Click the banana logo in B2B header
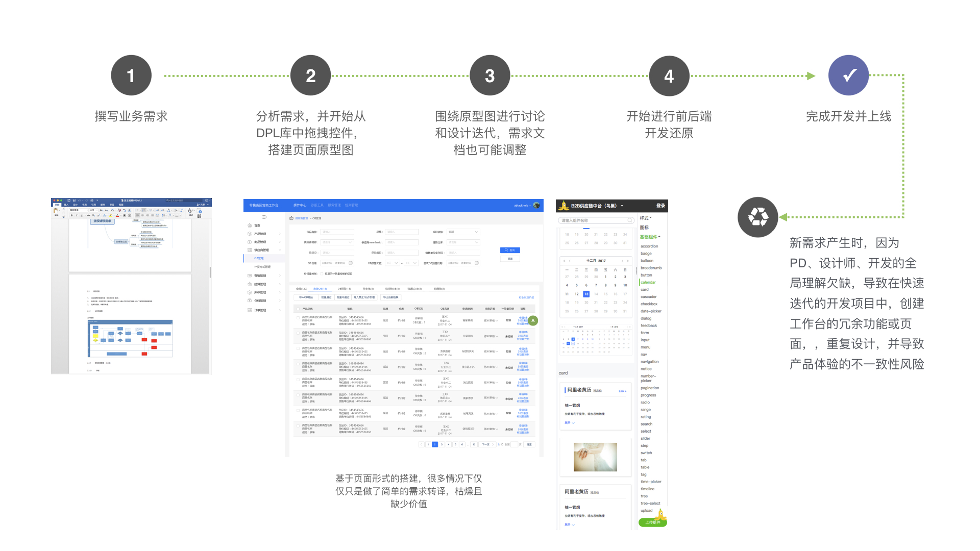This screenshot has width=980, height=551. [x=563, y=206]
